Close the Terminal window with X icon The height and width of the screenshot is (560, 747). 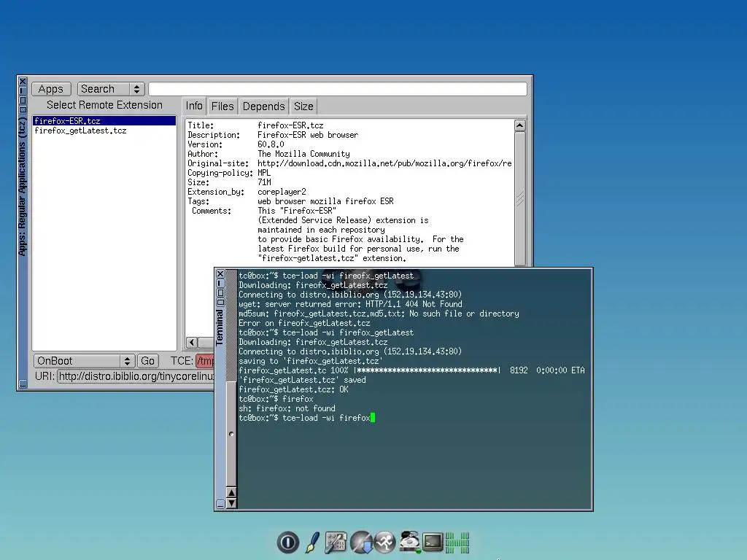pyautogui.click(x=220, y=274)
